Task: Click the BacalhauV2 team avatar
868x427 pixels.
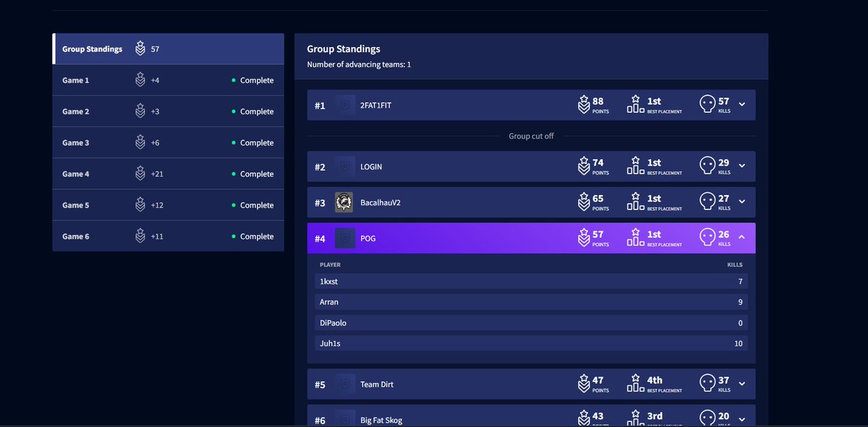Action: point(344,203)
